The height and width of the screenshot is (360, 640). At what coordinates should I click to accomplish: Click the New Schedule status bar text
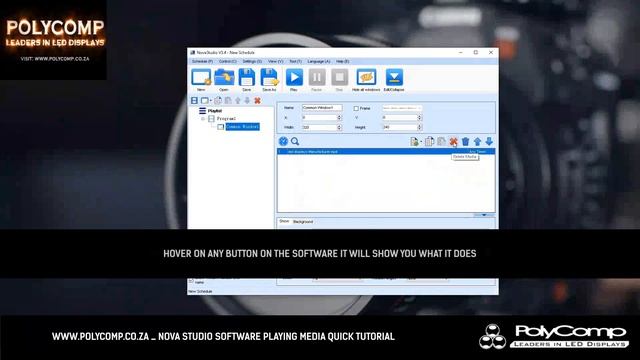pos(200,291)
